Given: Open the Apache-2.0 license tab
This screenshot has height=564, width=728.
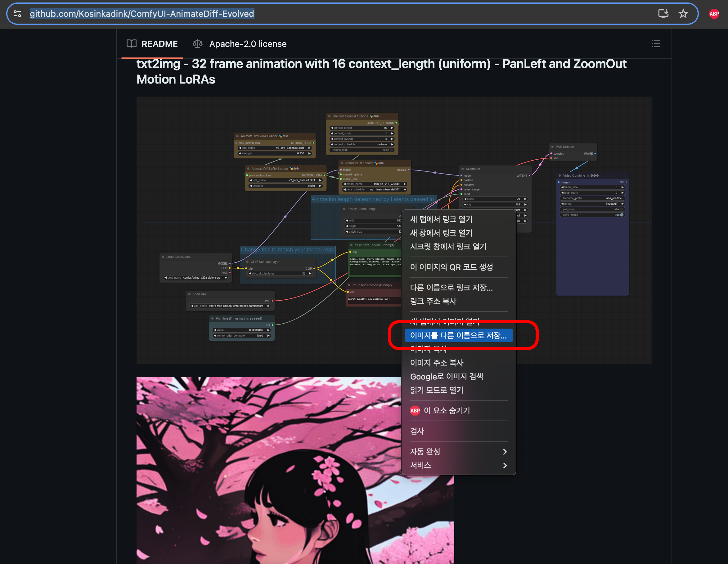Looking at the screenshot, I should [x=248, y=44].
